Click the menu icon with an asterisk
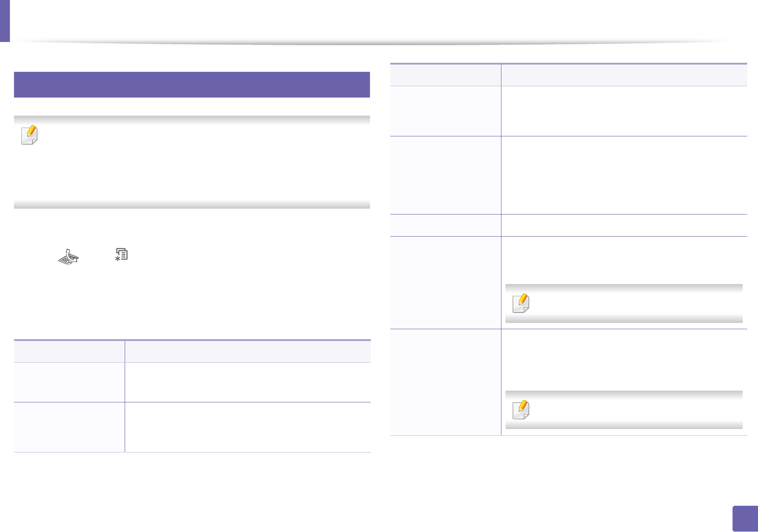758x532 pixels. tap(121, 254)
